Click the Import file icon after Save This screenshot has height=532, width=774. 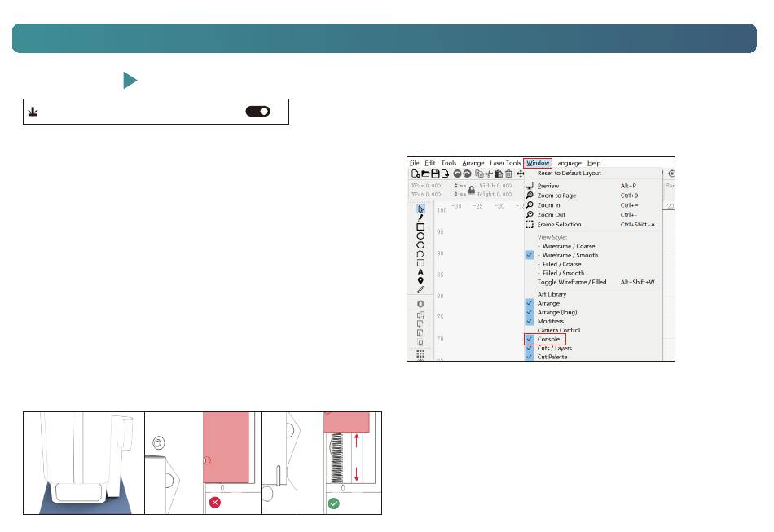point(445,174)
